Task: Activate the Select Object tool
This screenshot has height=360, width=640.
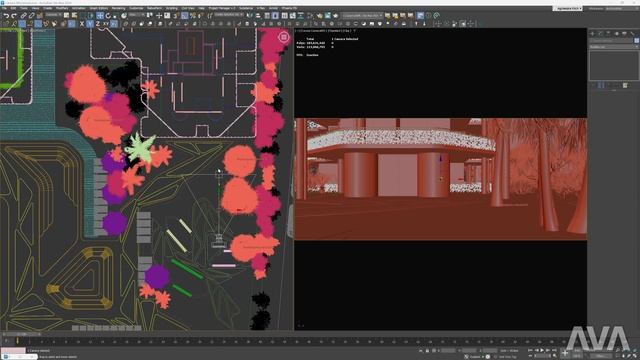Action: click(x=66, y=16)
